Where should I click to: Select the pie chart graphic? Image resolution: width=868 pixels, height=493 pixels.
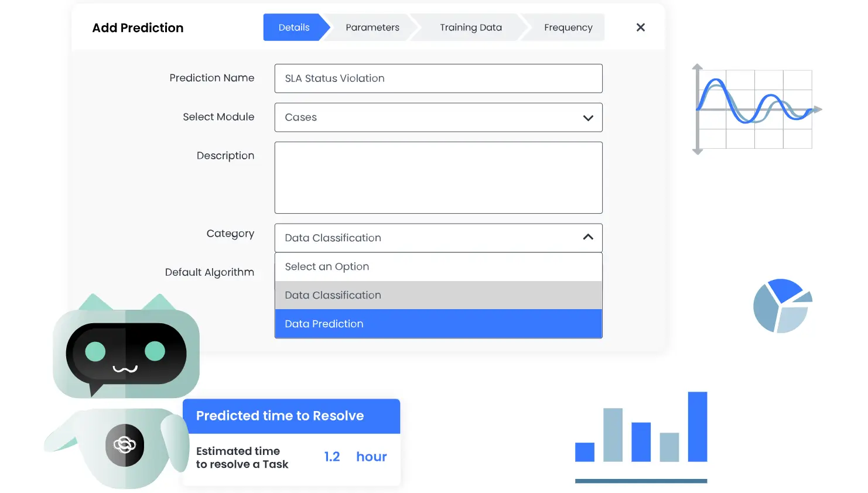coord(782,306)
